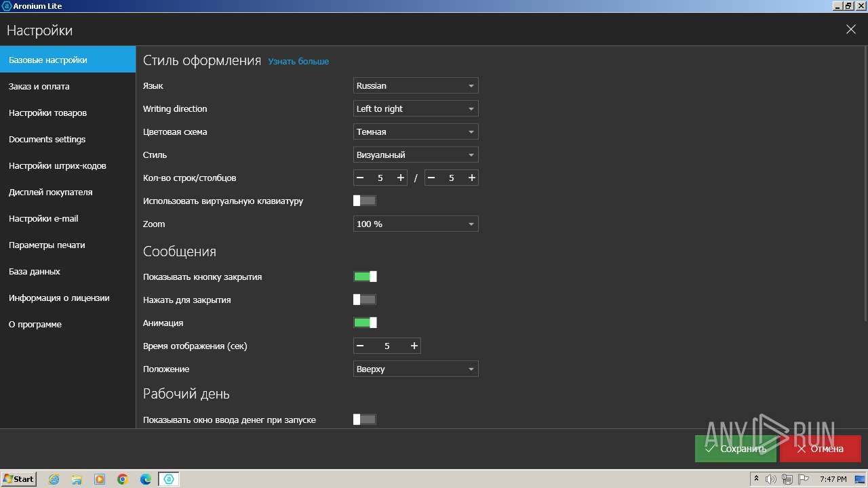868x488 pixels.
Task: Click the Start button
Action: click(19, 479)
